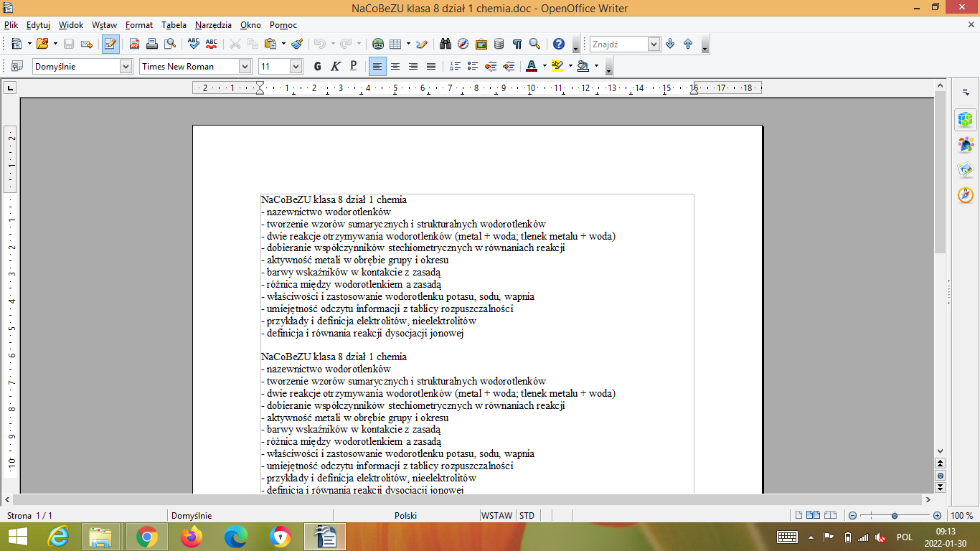Open the Narzędzia menu
This screenshot has width=980, height=551.
(213, 24)
